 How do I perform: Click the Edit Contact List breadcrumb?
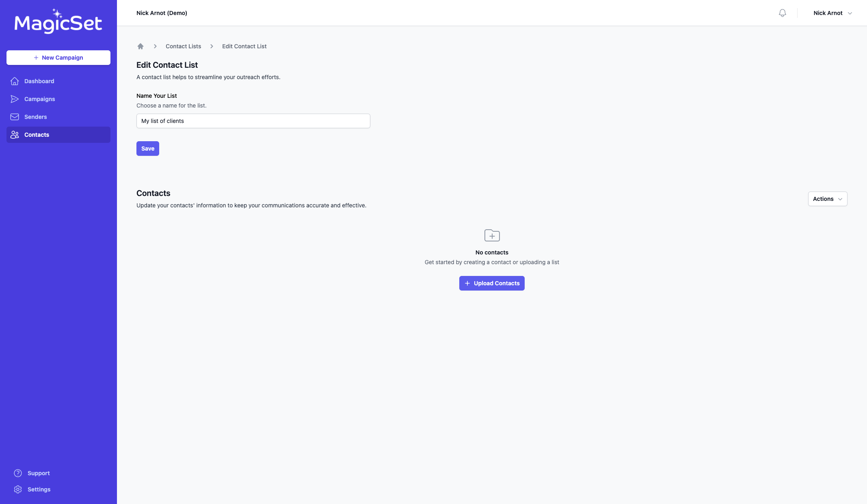pos(244,46)
